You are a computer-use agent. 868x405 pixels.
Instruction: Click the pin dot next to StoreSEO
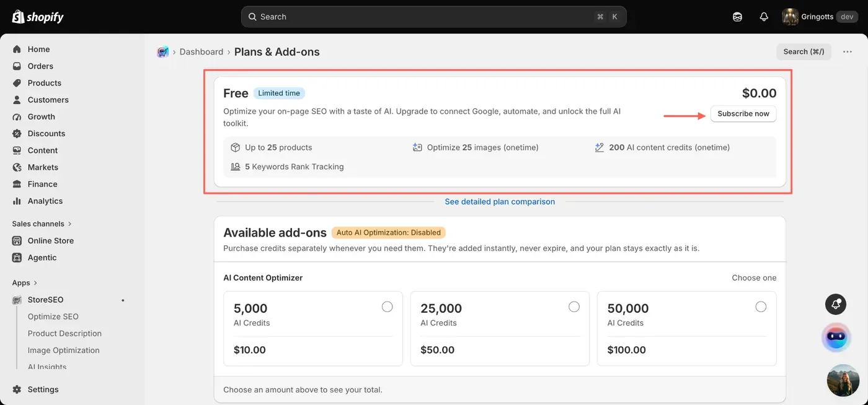point(123,300)
